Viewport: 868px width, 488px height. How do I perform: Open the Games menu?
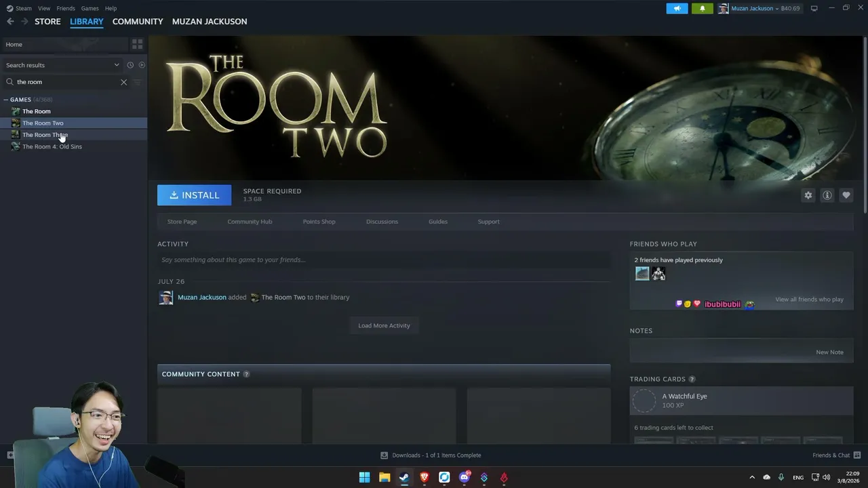click(x=90, y=8)
